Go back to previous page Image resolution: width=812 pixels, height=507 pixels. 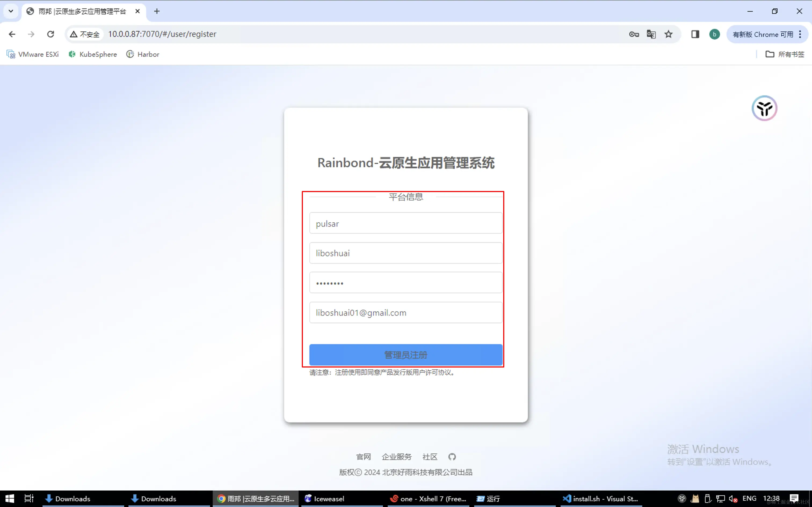[x=12, y=34]
